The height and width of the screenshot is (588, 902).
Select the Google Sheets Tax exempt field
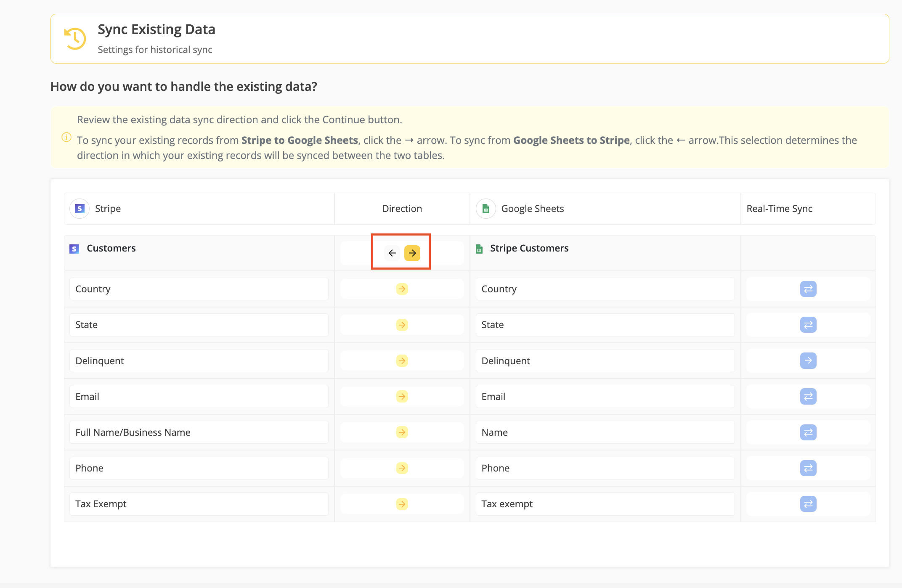pos(605,504)
